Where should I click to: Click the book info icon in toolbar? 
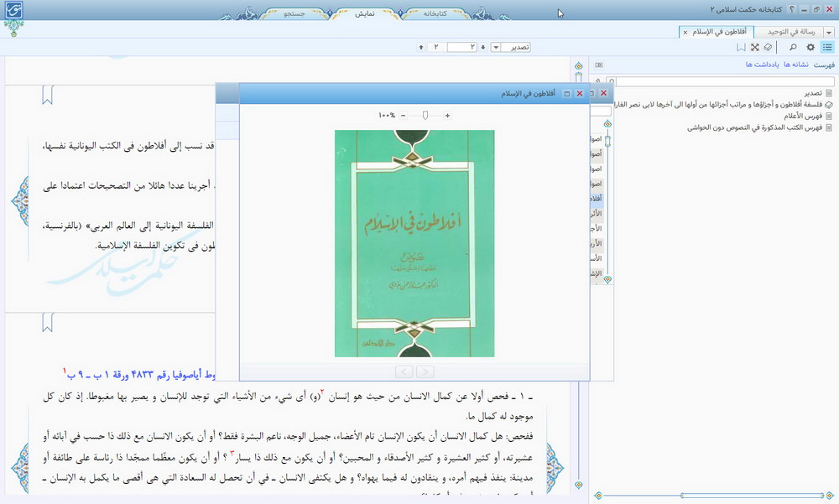coord(768,48)
